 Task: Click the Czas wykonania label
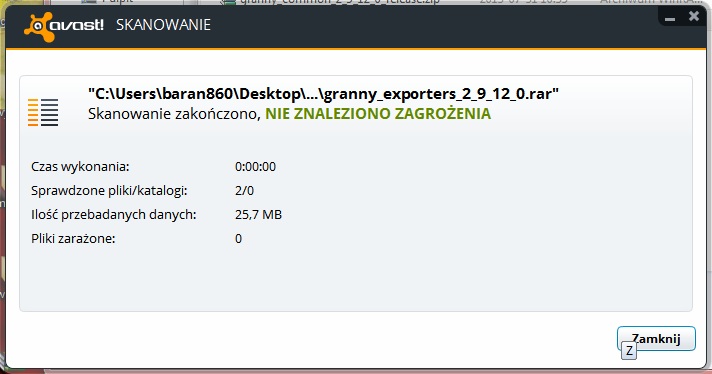point(80,167)
